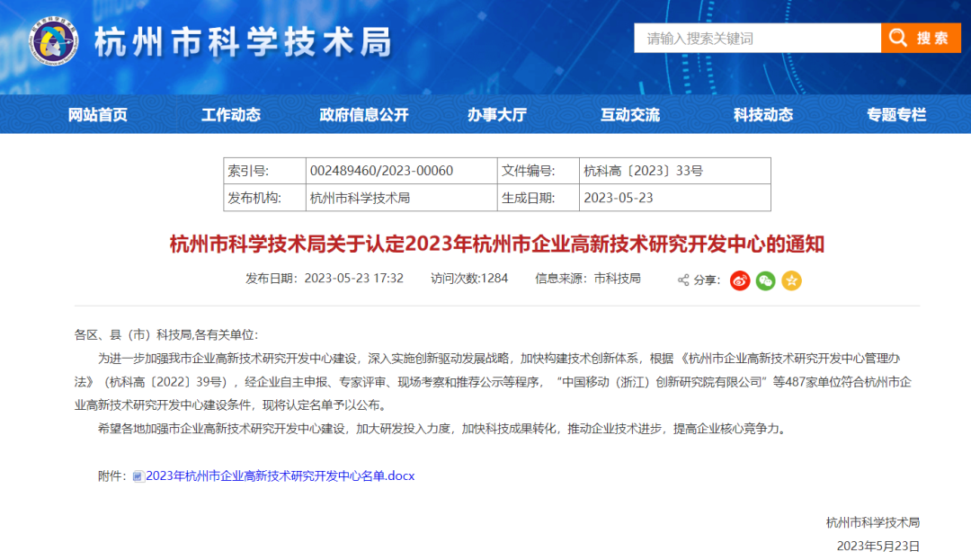This screenshot has height=560, width=971.
Task: Open 政府信息公开 navigation section
Action: [364, 114]
